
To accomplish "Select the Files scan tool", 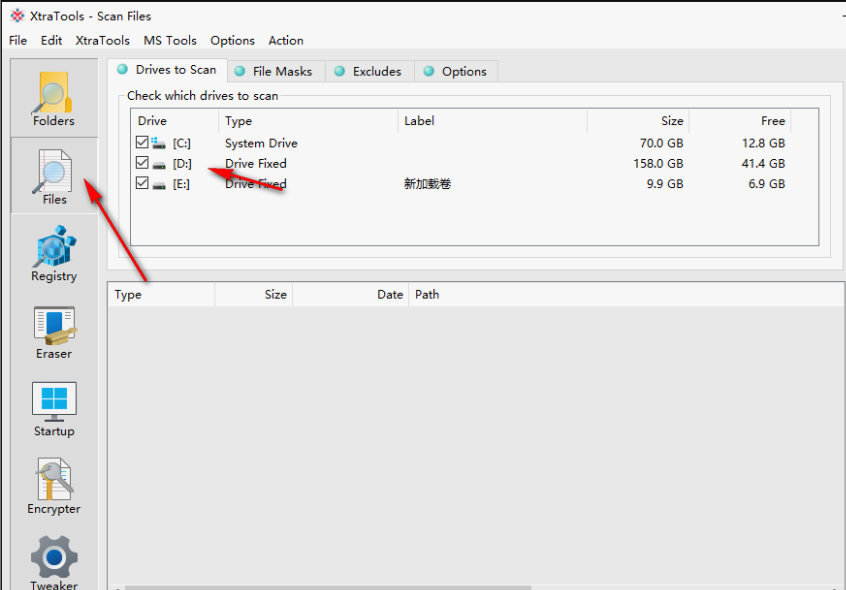I will [x=54, y=177].
